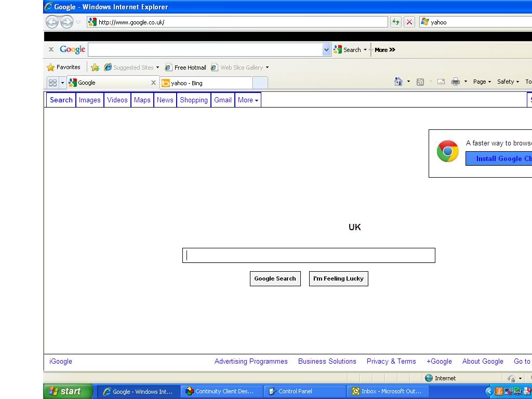
Task: Open the iGoogle link
Action: [x=61, y=362]
